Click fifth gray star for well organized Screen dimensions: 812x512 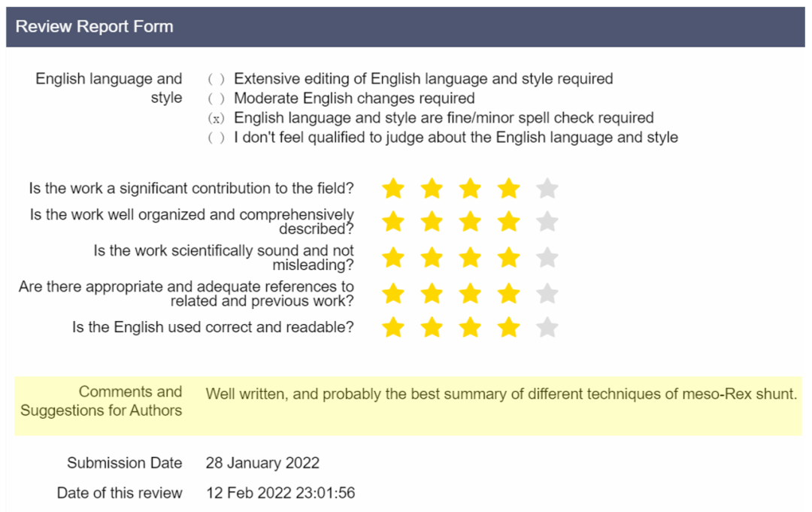(x=547, y=222)
